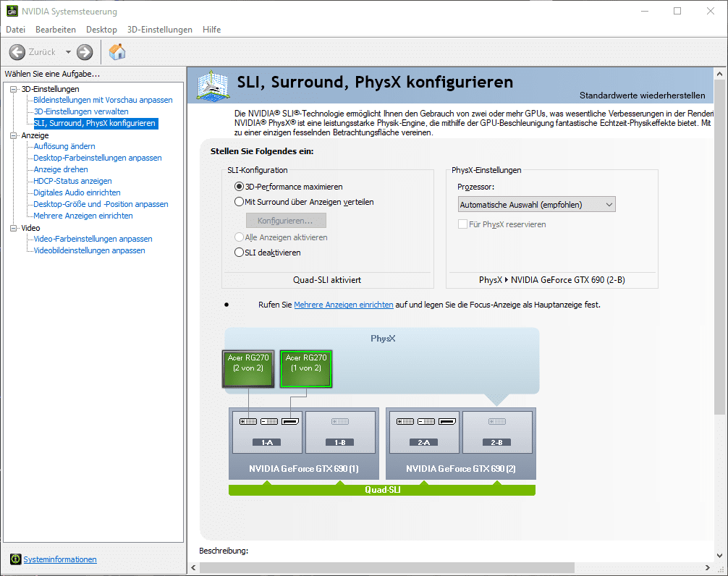Click the Zurück label
This screenshot has width=728, height=576.
(x=42, y=52)
